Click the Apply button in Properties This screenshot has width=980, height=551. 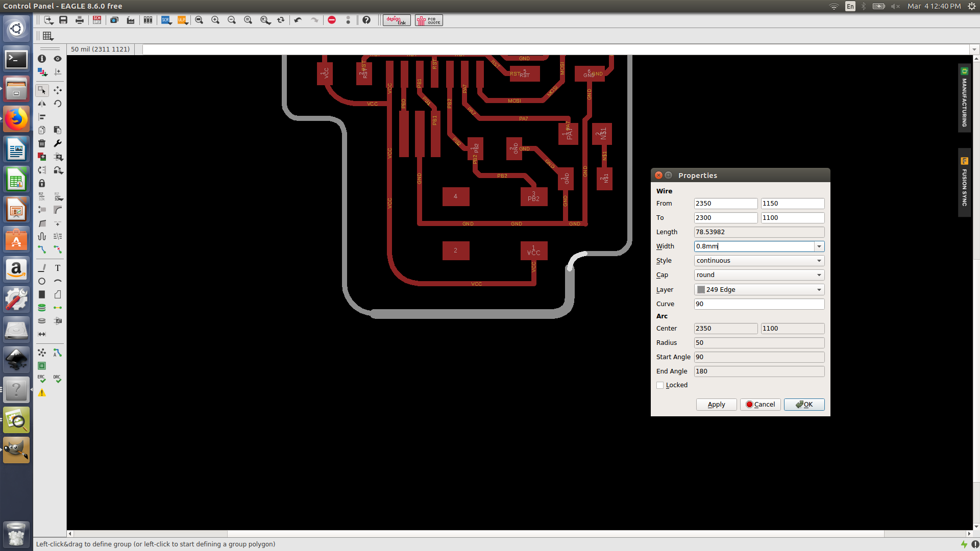point(716,405)
